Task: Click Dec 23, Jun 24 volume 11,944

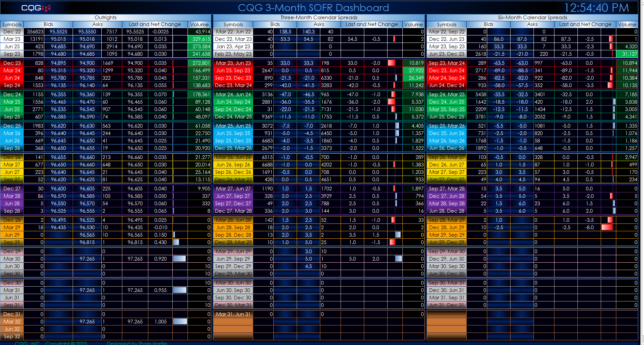Action: coord(627,71)
